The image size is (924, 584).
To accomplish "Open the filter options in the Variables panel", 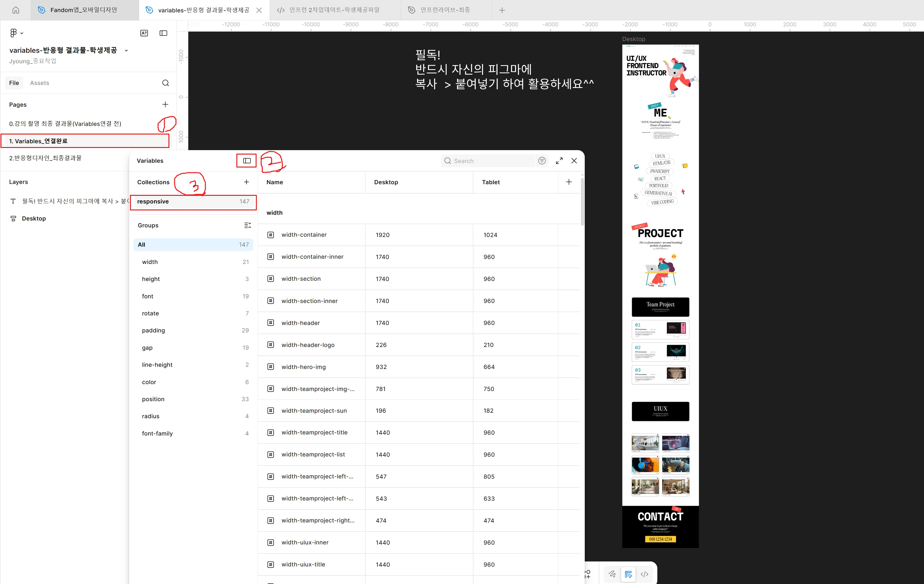I will [542, 161].
